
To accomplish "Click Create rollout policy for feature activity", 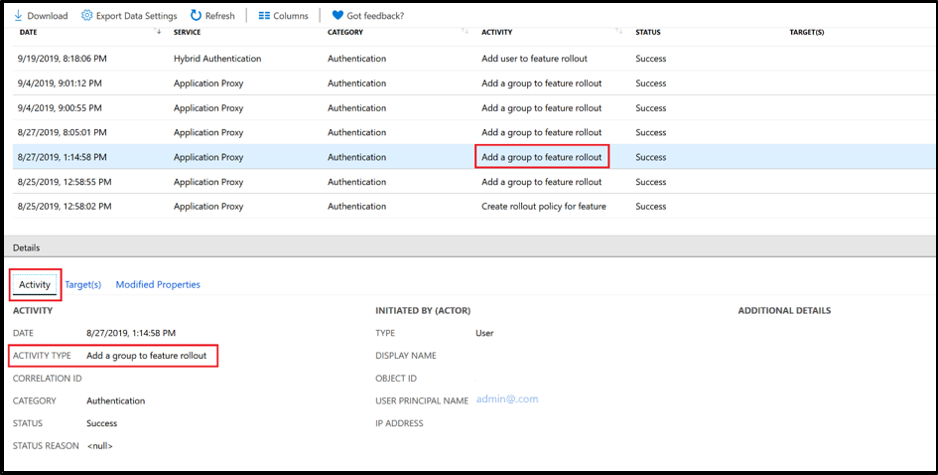I will [544, 206].
